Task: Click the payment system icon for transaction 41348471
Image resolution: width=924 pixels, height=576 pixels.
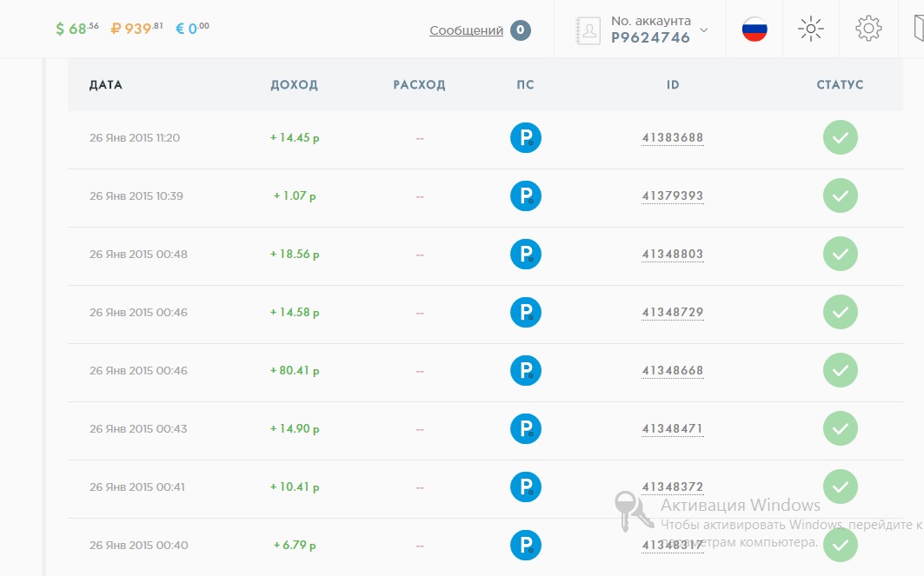Action: pyautogui.click(x=526, y=428)
